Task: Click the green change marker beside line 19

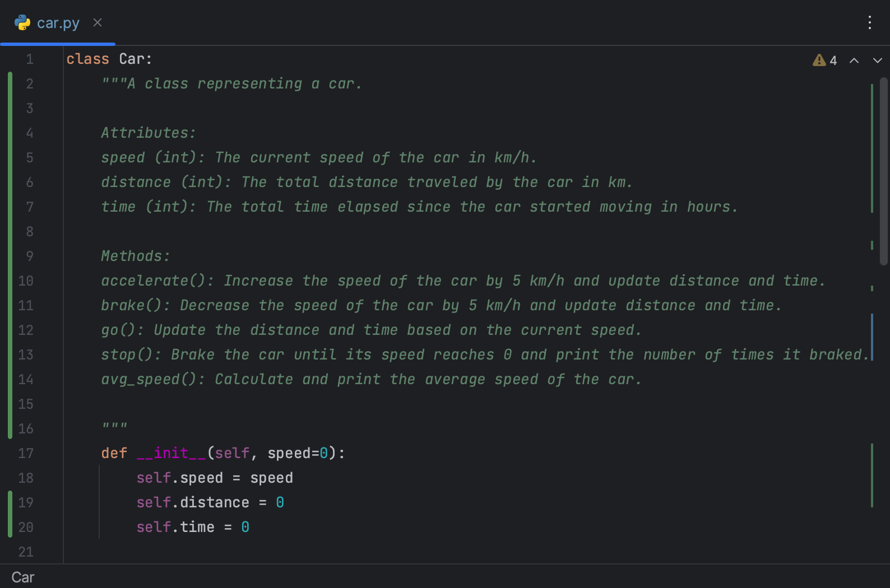Action: [x=10, y=502]
